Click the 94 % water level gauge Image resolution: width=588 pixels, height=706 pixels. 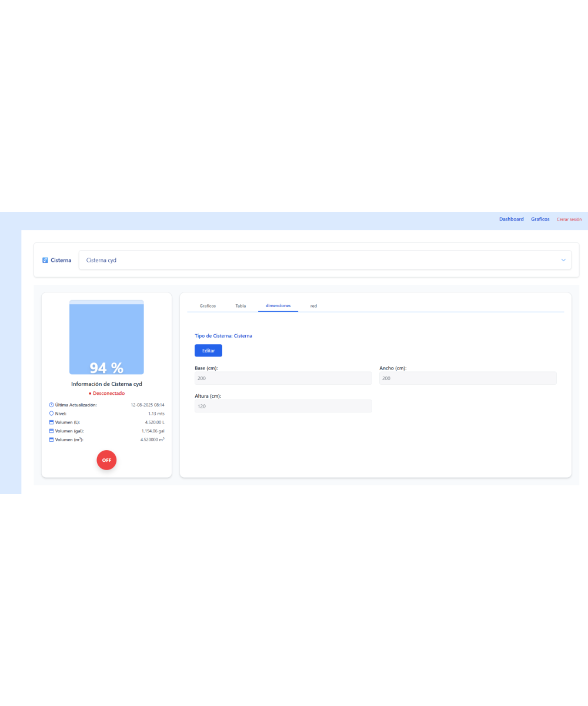[x=106, y=338]
